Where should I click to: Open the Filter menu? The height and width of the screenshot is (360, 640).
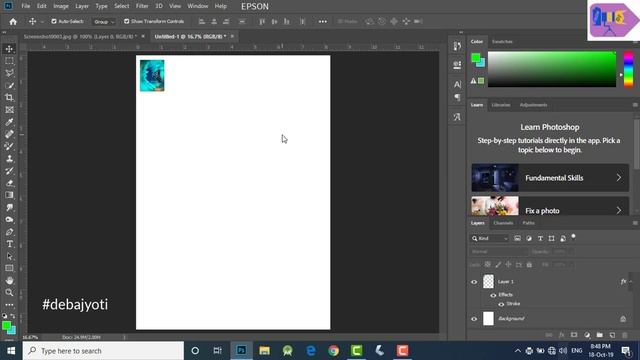pyautogui.click(x=142, y=6)
